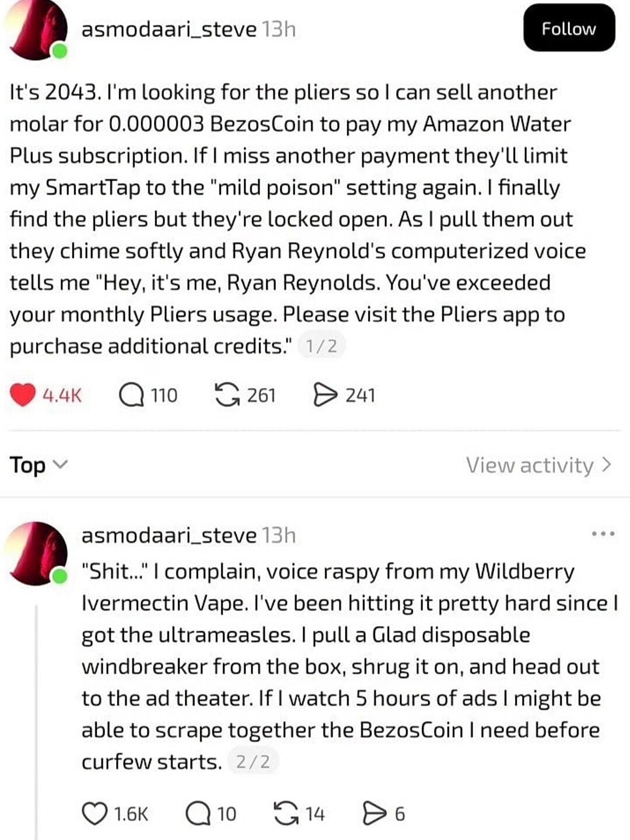
Task: Repost the first post with 261 reposts
Action: (x=227, y=395)
